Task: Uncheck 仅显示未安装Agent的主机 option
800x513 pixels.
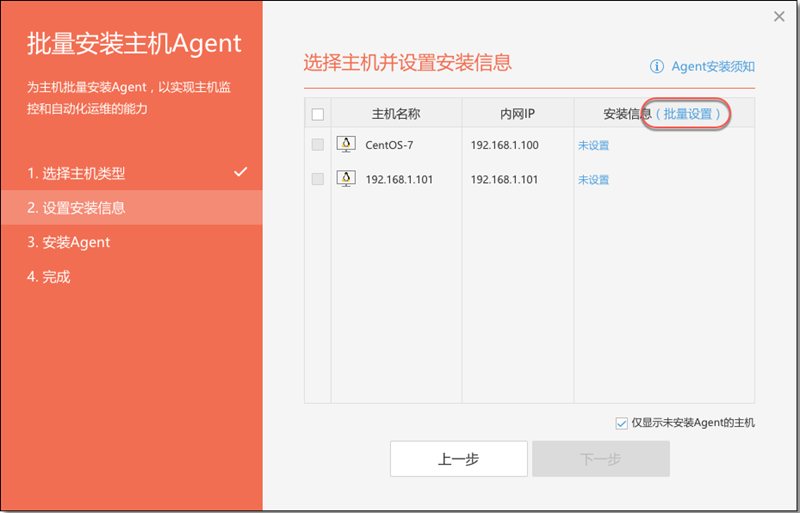Action: click(621, 423)
